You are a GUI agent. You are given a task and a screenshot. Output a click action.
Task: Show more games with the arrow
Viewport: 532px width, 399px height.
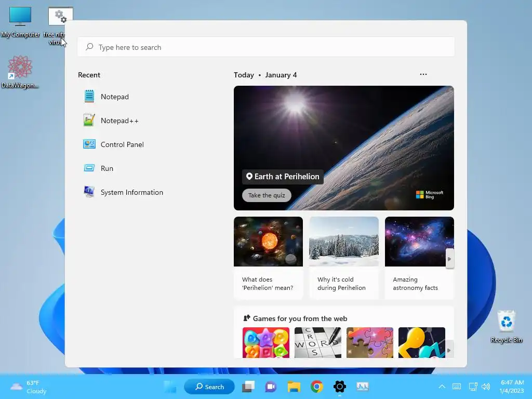point(449,350)
